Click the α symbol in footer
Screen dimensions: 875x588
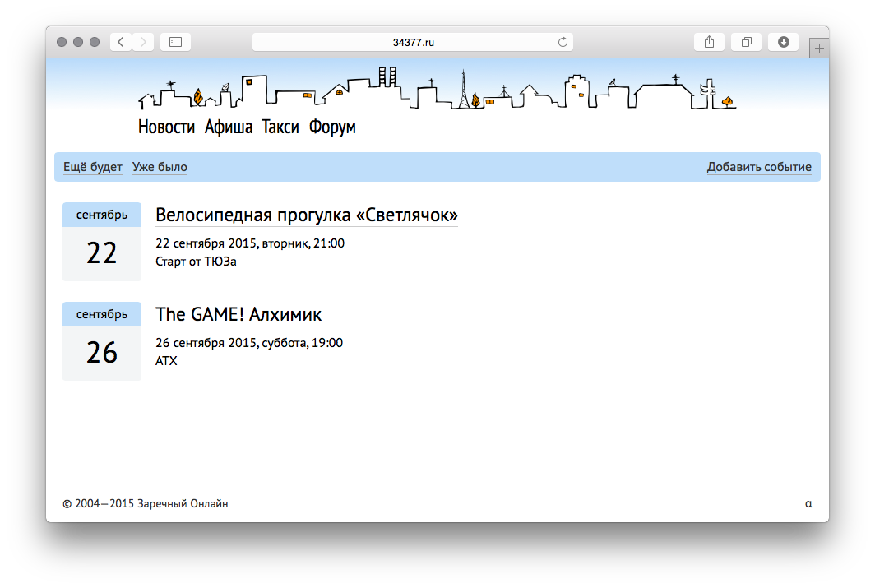pyautogui.click(x=808, y=504)
